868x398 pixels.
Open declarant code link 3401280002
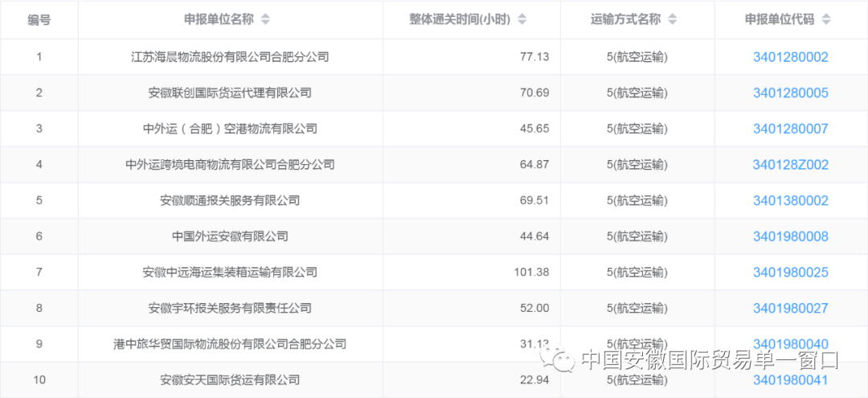tap(791, 57)
